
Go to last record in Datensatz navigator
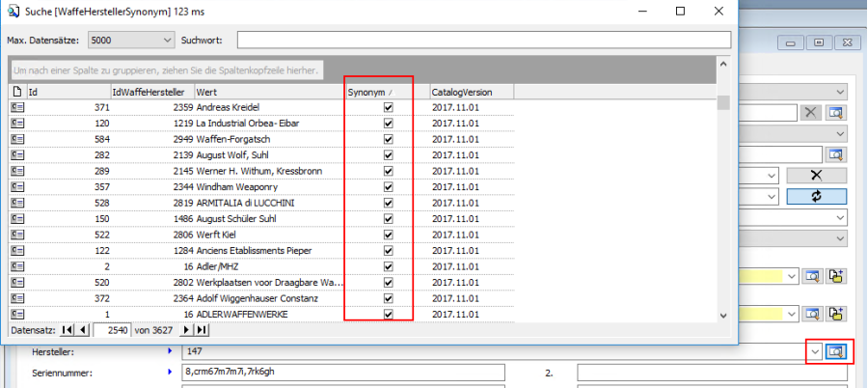[203, 330]
